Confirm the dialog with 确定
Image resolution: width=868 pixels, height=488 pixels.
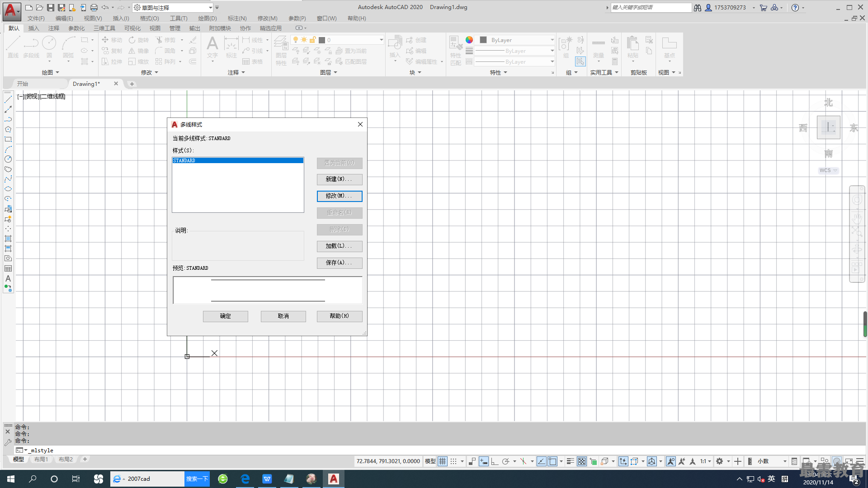(225, 316)
